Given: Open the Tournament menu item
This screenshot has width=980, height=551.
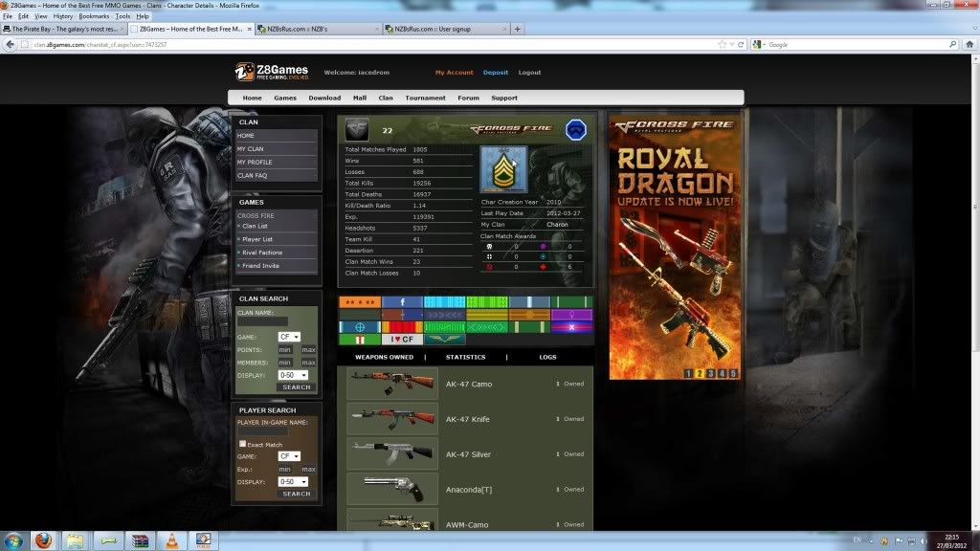Looking at the screenshot, I should click(425, 98).
